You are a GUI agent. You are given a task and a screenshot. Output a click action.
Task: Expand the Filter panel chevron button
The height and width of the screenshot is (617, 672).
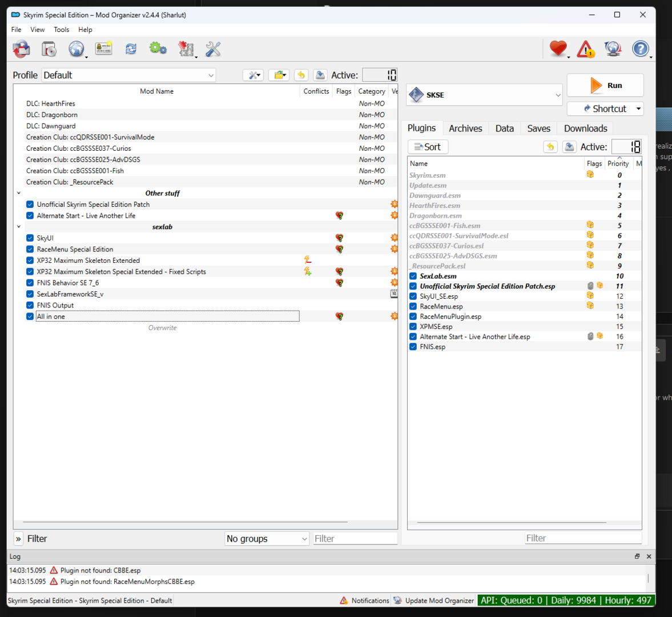point(18,539)
